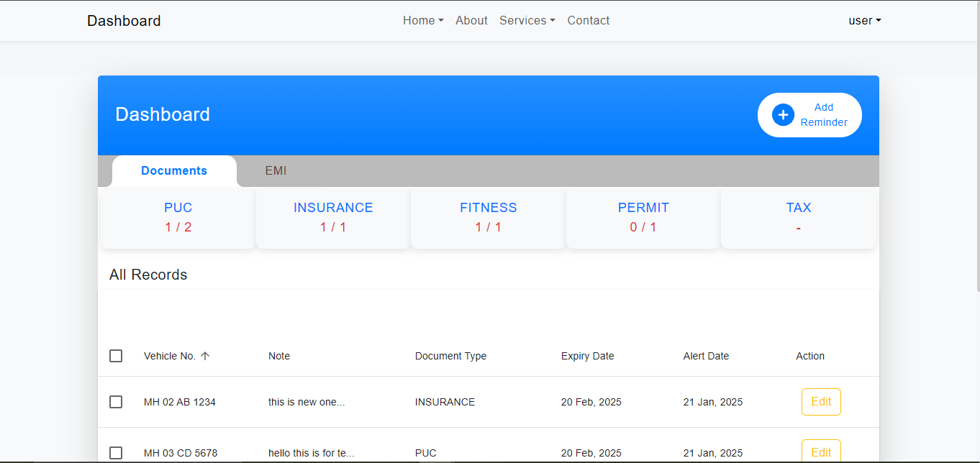Select the checkbox for MH 03 CD 5678
Image resolution: width=980 pixels, height=463 pixels.
pos(116,453)
